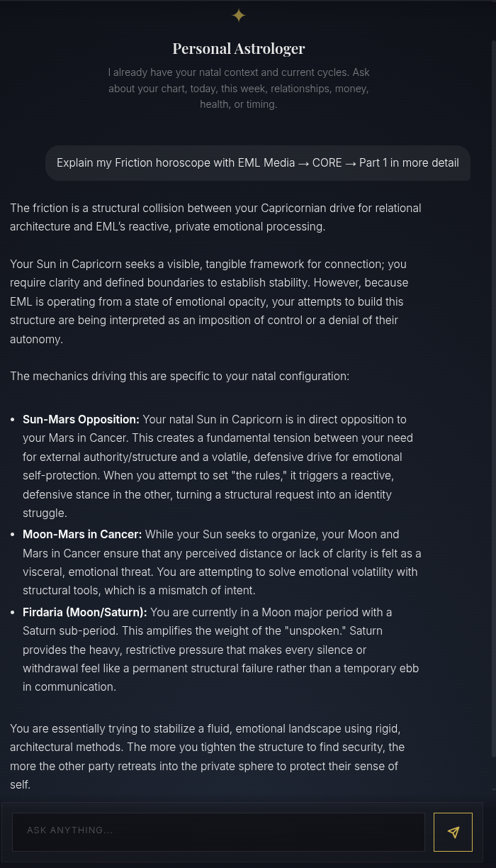The height and width of the screenshot is (868, 496).
Task: Click the Firdaria (Moon/Saturn) bold label
Action: [x=85, y=612]
